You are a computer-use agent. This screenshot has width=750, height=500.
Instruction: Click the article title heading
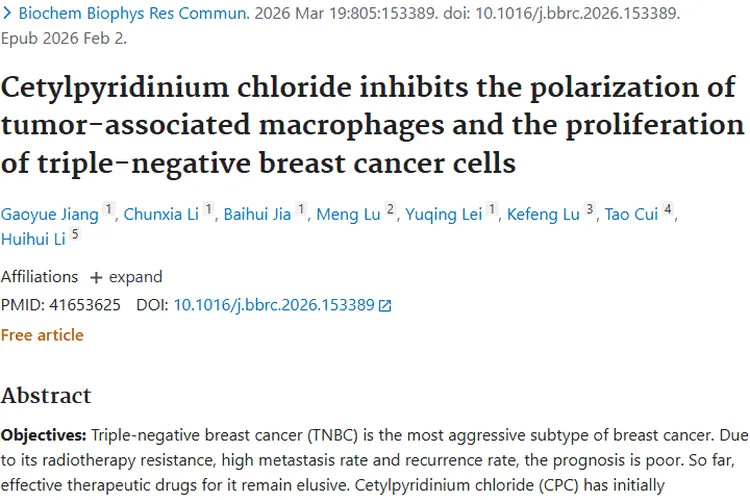pos(372,124)
